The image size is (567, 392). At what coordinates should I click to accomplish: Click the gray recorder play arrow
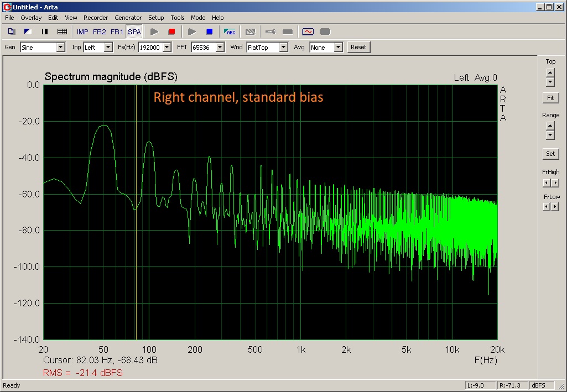[154, 32]
